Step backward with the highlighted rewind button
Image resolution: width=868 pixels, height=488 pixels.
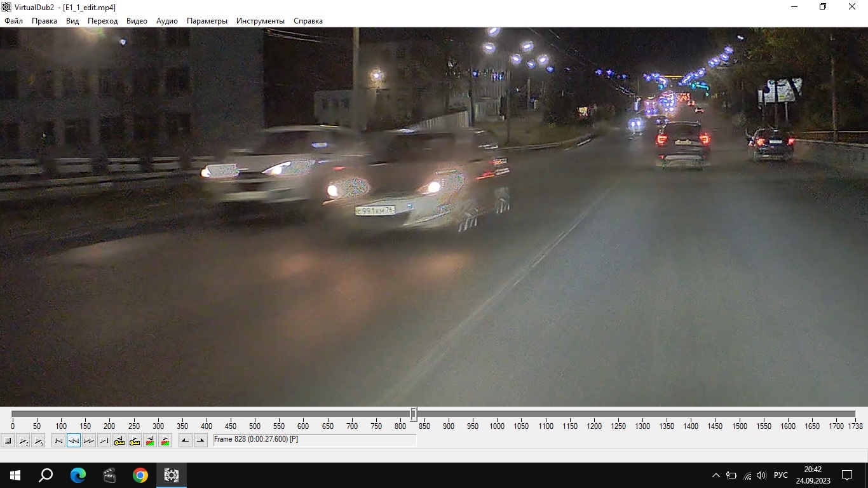(x=74, y=440)
